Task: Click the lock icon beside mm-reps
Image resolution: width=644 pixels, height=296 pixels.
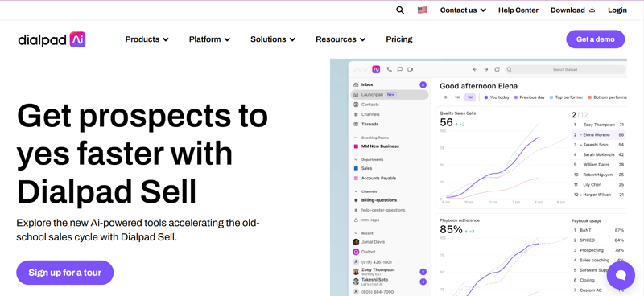Action: 356,220
